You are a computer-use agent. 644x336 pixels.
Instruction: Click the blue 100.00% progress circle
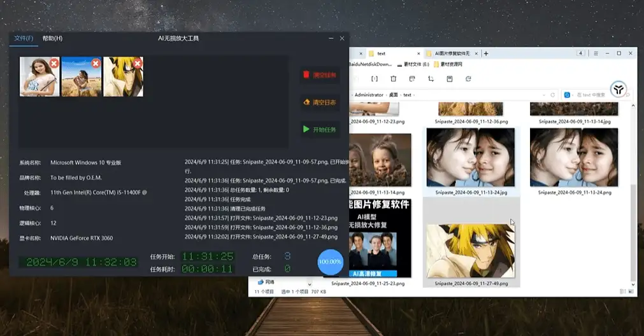(x=330, y=262)
